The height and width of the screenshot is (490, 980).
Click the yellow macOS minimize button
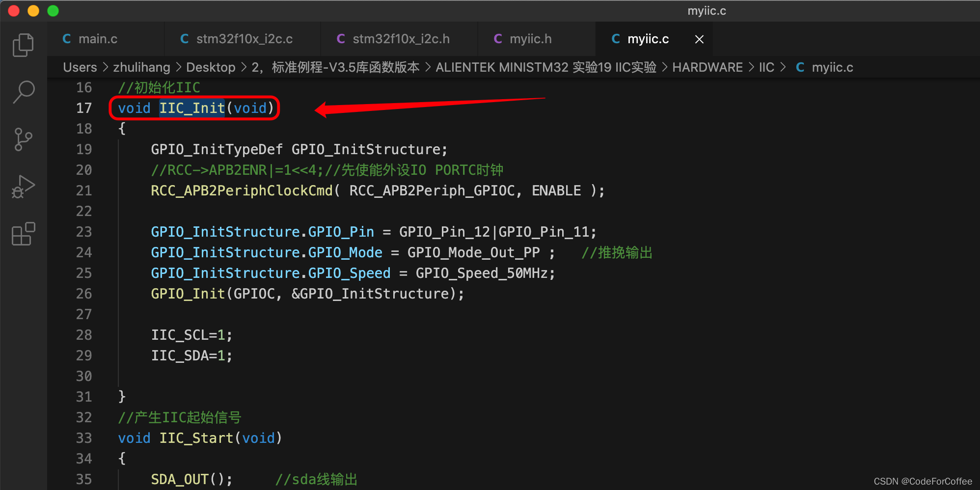[33, 11]
